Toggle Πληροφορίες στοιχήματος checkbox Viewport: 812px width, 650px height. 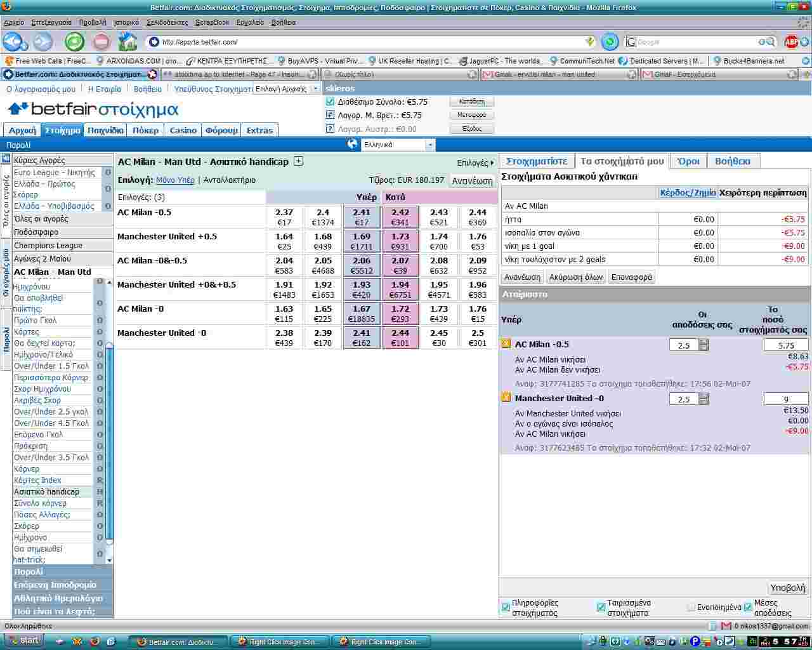pyautogui.click(x=506, y=607)
